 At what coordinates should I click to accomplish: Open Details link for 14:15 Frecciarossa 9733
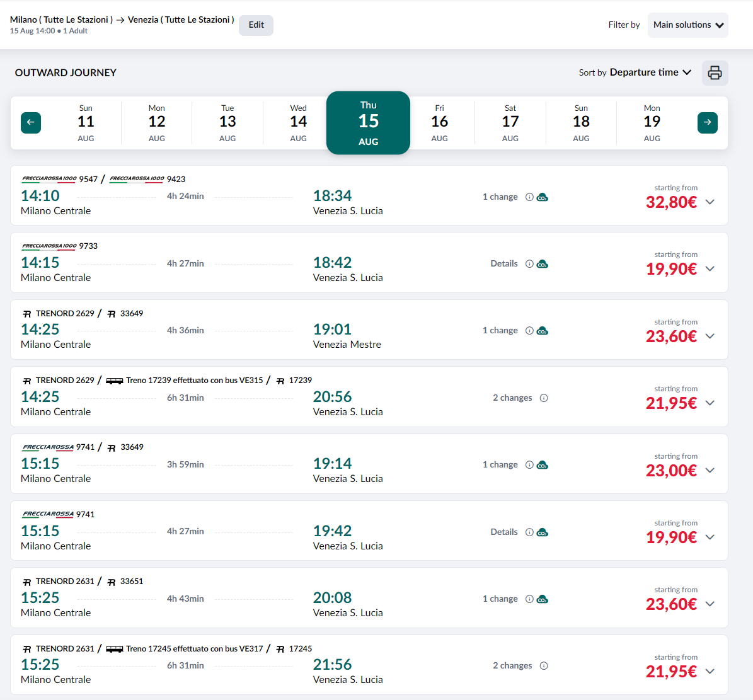pos(504,264)
